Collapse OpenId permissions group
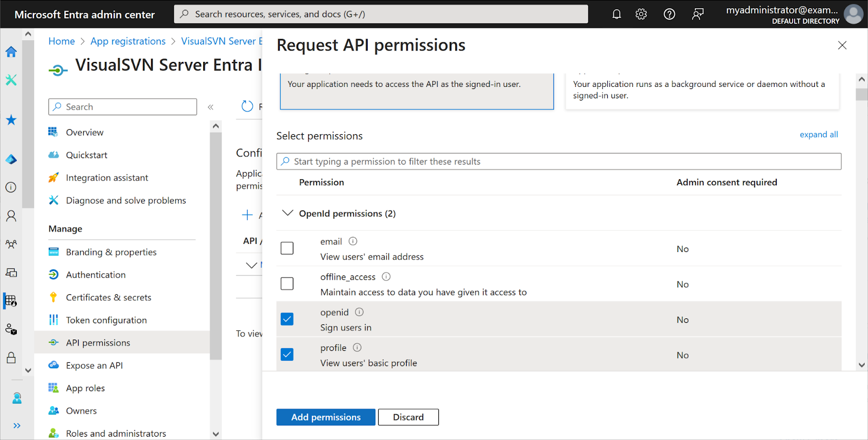 pyautogui.click(x=287, y=213)
